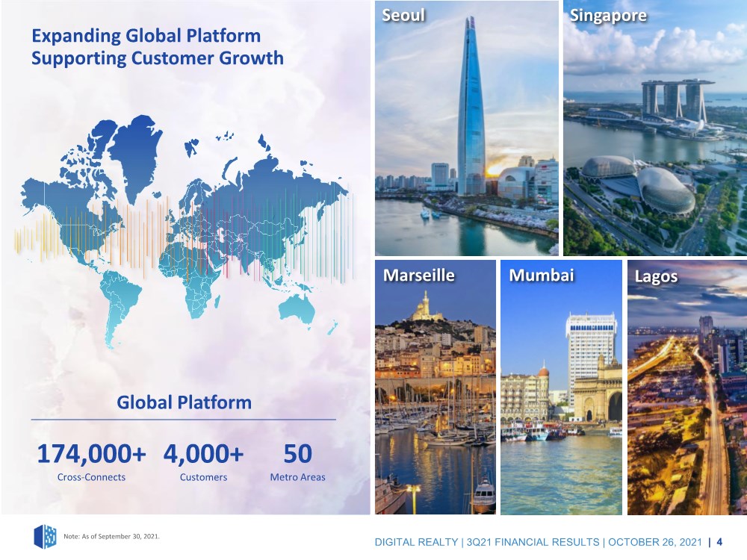This screenshot has width=747, height=560.
Task: Select the 'Global Platform' heading
Action: click(185, 402)
